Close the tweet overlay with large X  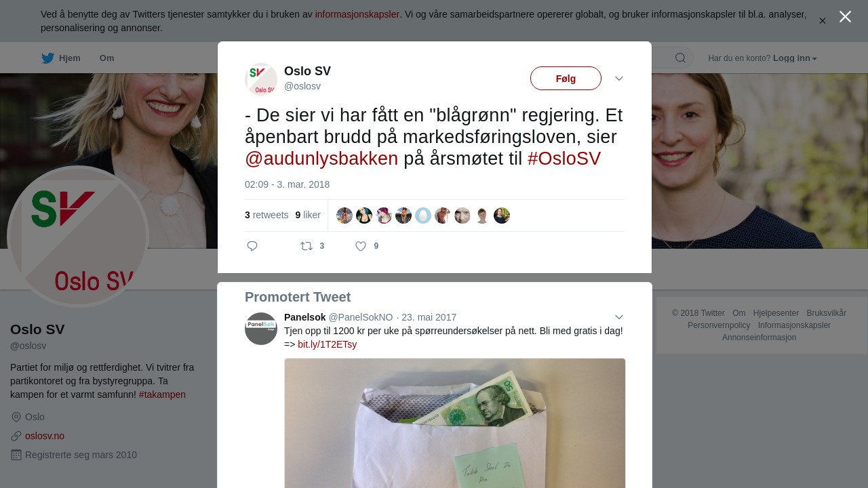click(x=845, y=17)
